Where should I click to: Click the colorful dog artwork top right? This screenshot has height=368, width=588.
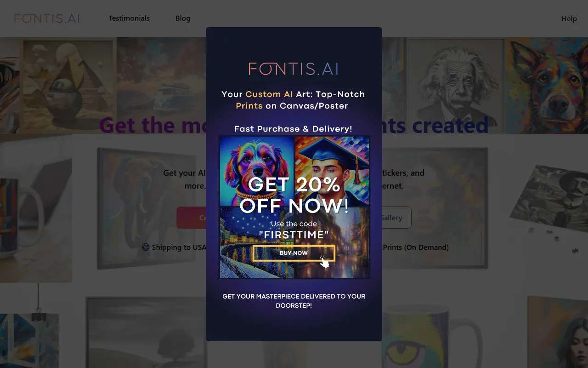click(547, 85)
